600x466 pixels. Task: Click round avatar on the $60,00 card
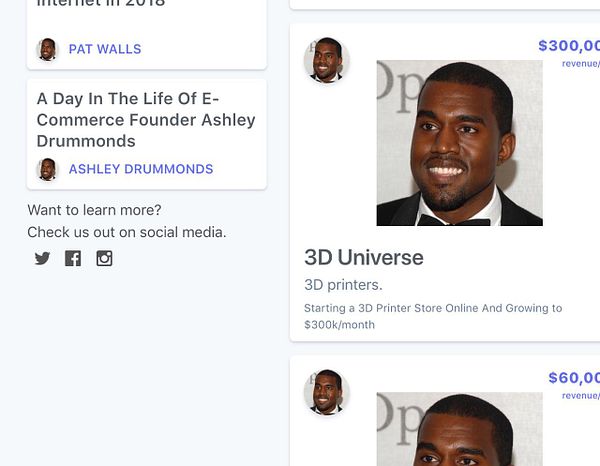[x=326, y=392]
